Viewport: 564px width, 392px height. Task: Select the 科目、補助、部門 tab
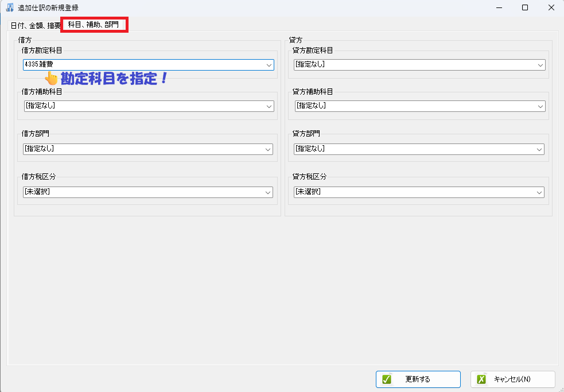coord(94,25)
